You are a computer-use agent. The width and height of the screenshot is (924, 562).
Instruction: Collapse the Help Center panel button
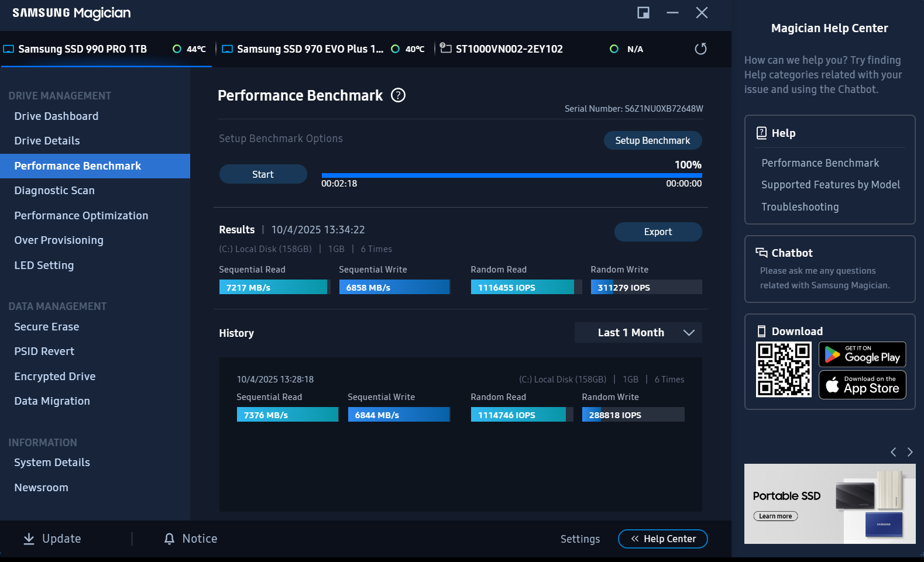(663, 539)
